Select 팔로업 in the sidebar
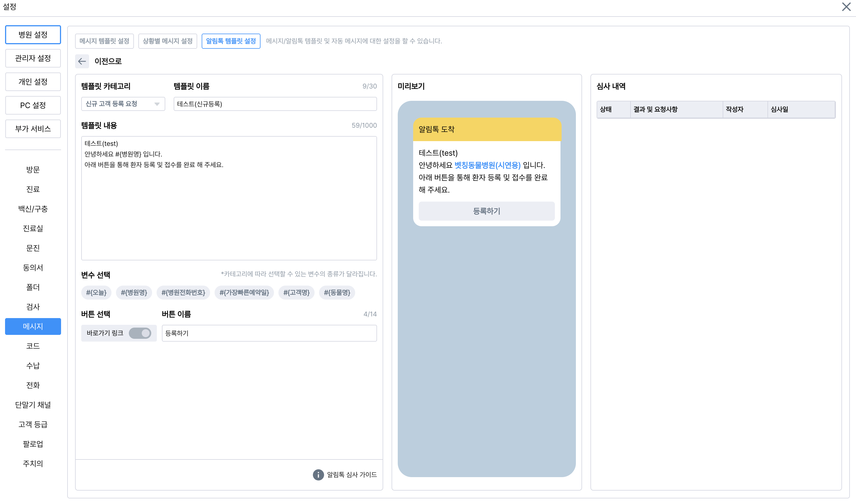 point(33,444)
